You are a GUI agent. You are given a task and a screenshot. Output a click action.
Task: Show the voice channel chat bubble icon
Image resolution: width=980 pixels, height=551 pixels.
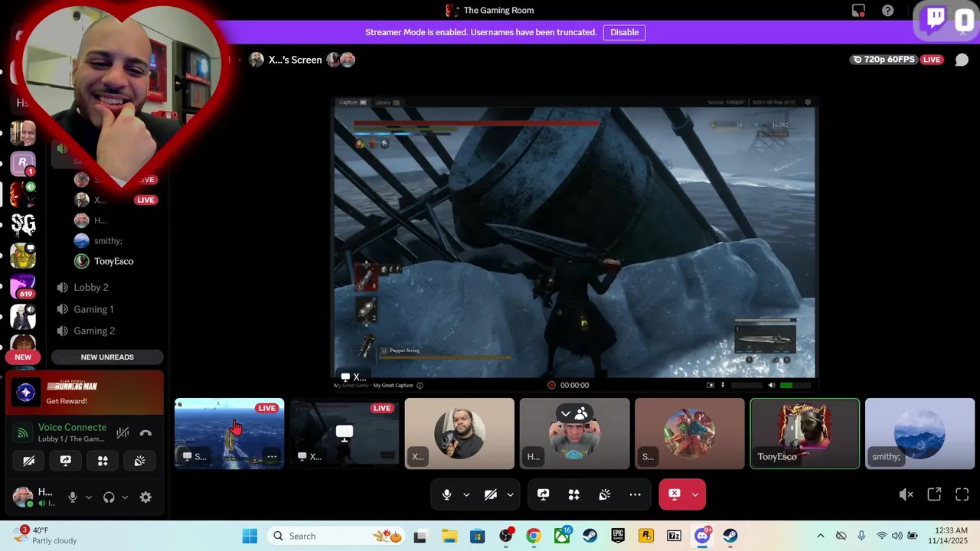962,60
